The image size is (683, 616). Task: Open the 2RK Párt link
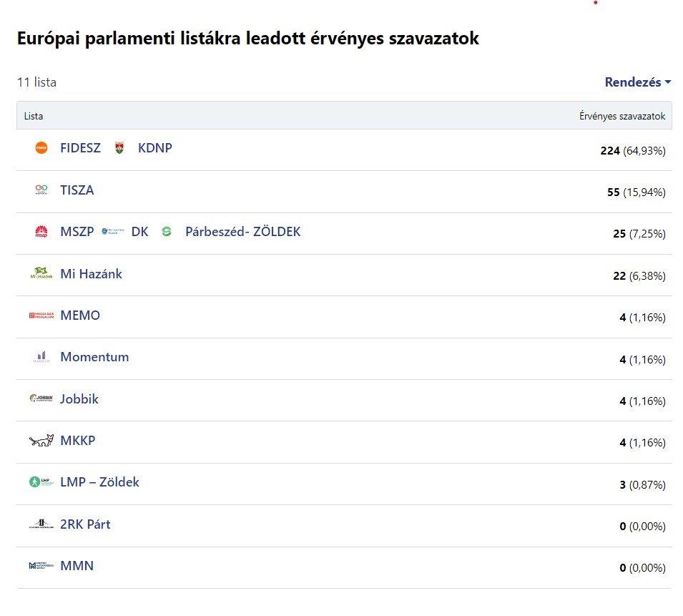point(85,524)
